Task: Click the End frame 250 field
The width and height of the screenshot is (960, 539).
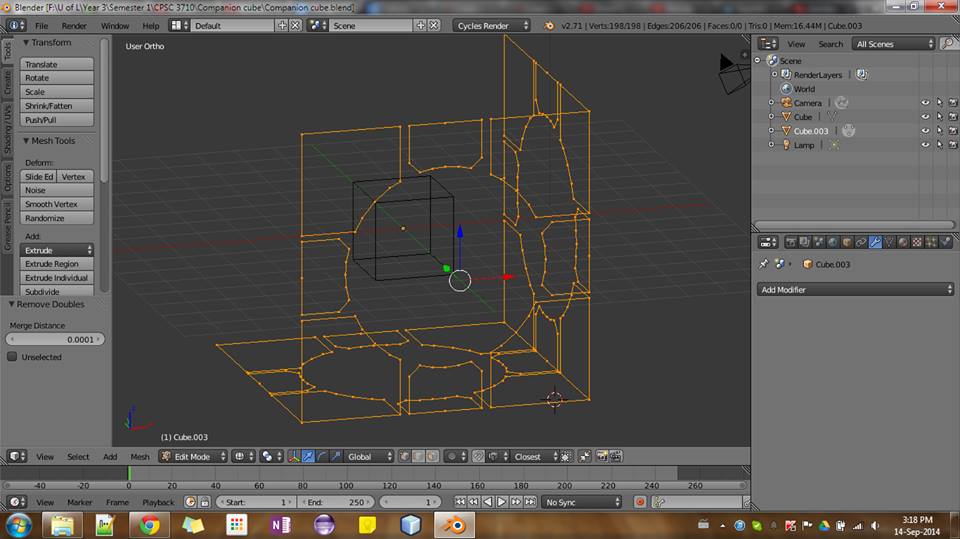Action: tap(336, 502)
